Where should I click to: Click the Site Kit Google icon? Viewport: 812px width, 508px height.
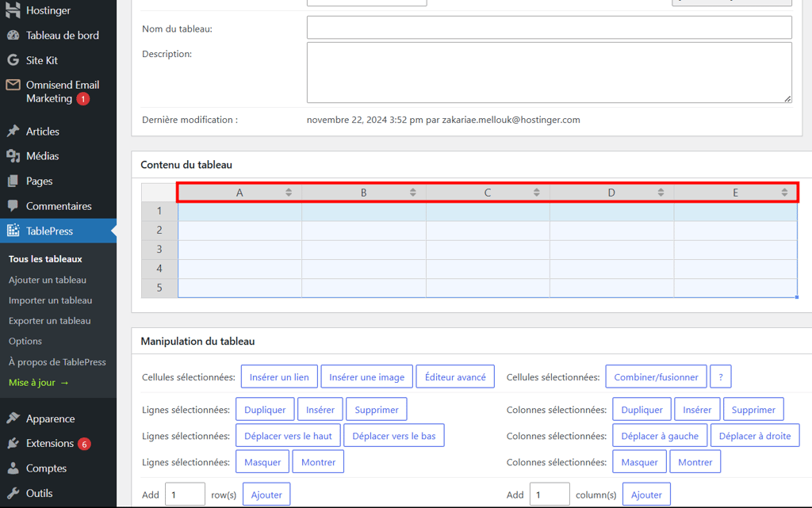(x=13, y=60)
